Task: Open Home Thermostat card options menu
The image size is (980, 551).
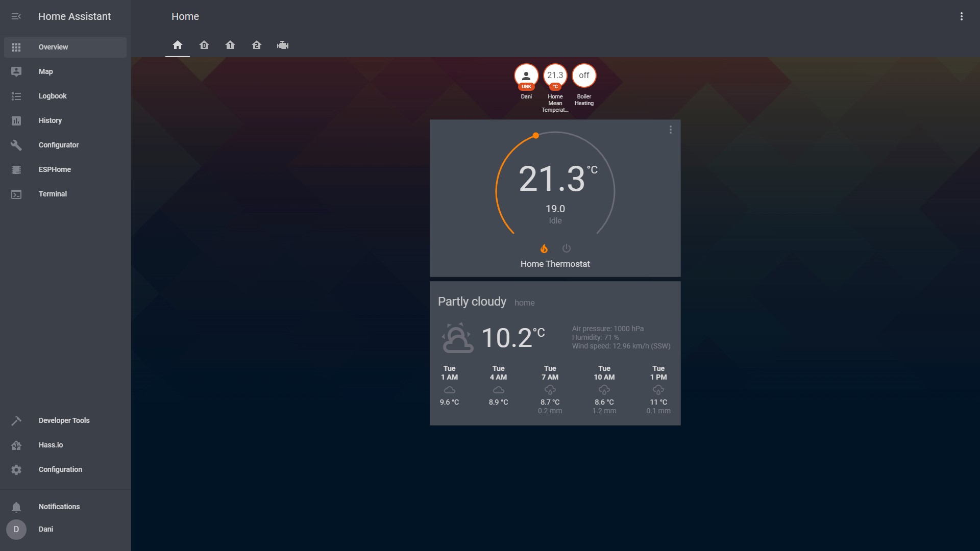Action: (671, 130)
